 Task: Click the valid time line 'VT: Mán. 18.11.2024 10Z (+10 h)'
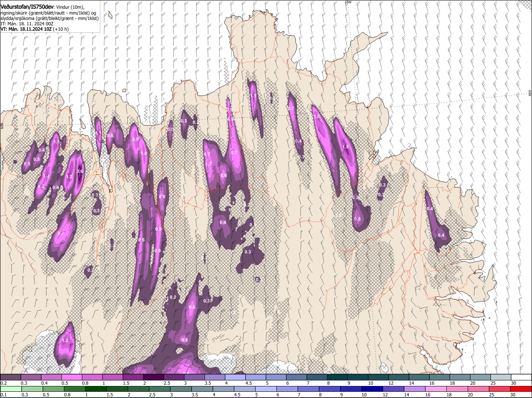[x=34, y=29]
